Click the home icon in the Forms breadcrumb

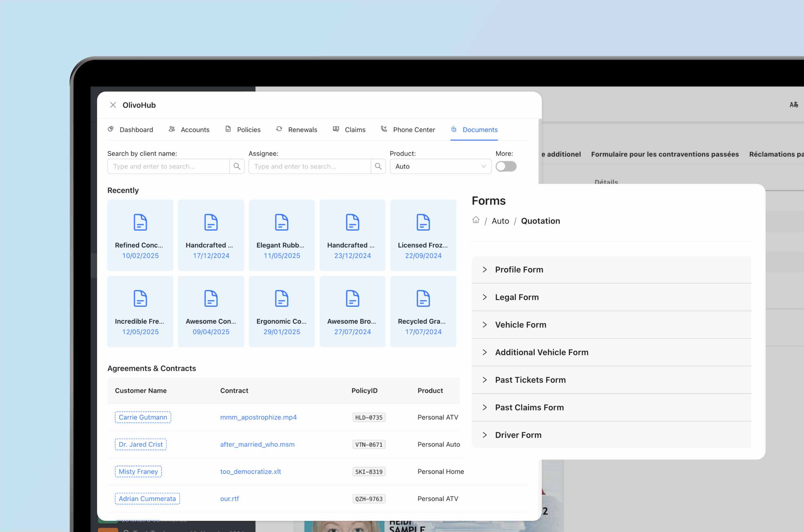coord(476,220)
